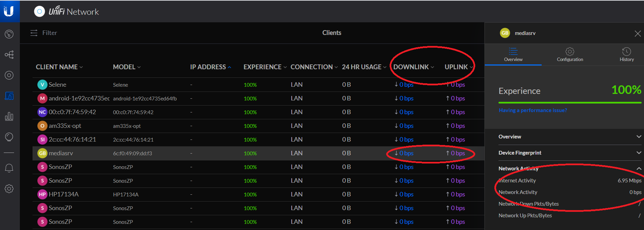Image resolution: width=644 pixels, height=230 pixels.
Task: Open the Alerts bell icon
Action: click(x=9, y=168)
